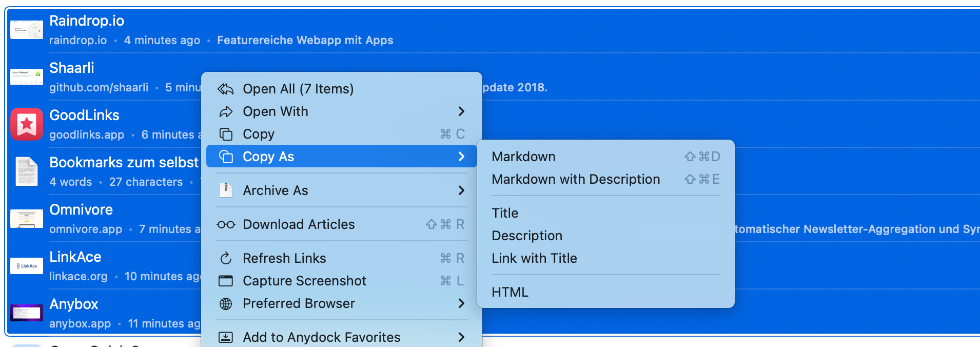The width and height of the screenshot is (980, 347).
Task: Click the GoodLinks red star app icon
Action: pyautogui.click(x=27, y=124)
